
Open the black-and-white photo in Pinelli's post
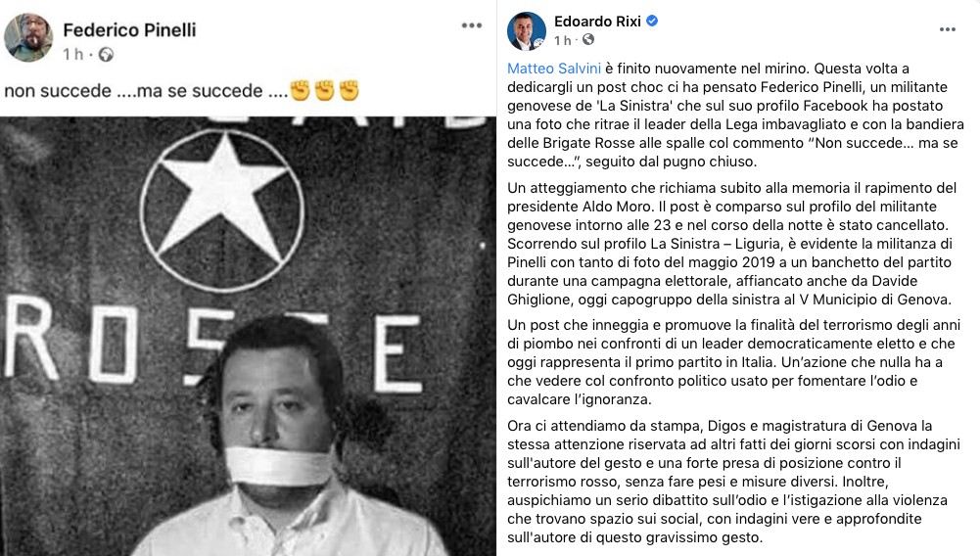248,336
